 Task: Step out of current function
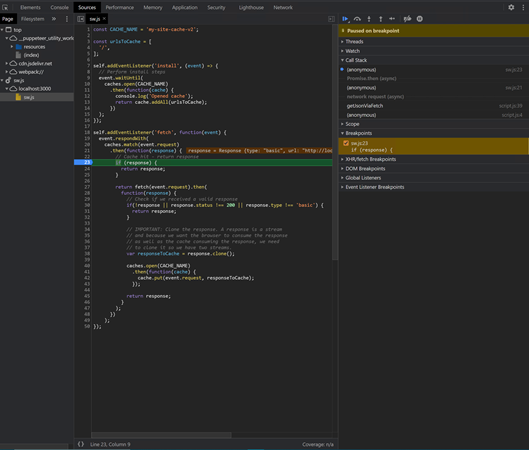click(x=381, y=19)
